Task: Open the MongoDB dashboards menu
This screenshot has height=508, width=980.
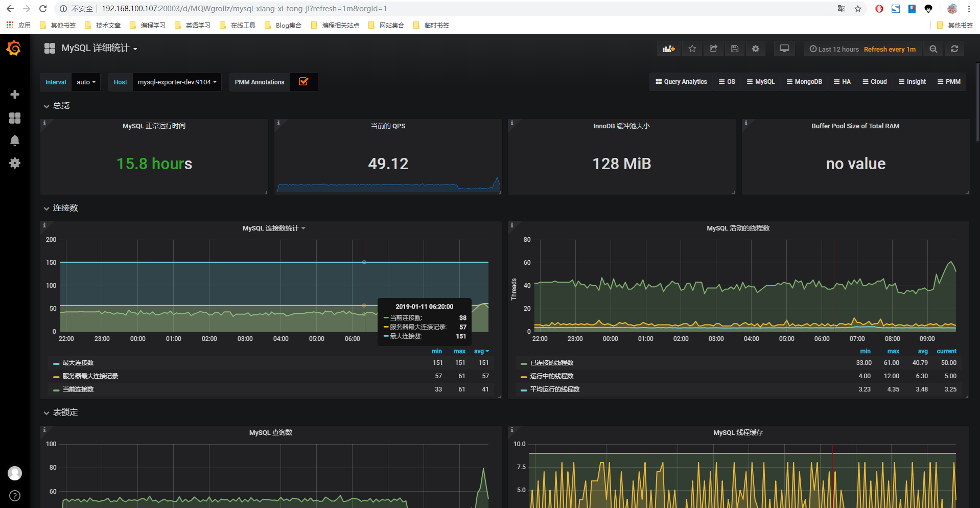Action: click(x=804, y=82)
